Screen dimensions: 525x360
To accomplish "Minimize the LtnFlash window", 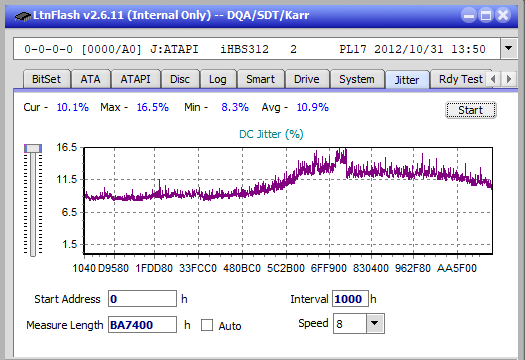I will coord(469,15).
